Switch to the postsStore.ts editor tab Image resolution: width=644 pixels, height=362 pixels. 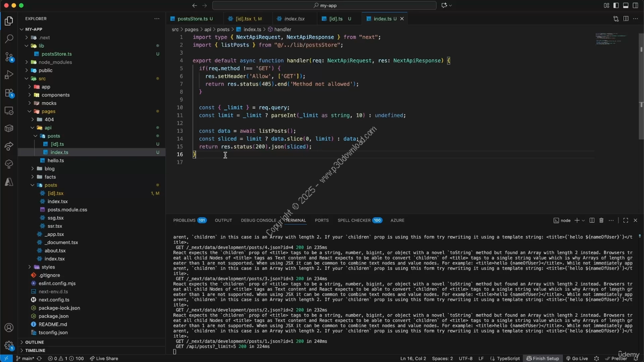pyautogui.click(x=192, y=19)
